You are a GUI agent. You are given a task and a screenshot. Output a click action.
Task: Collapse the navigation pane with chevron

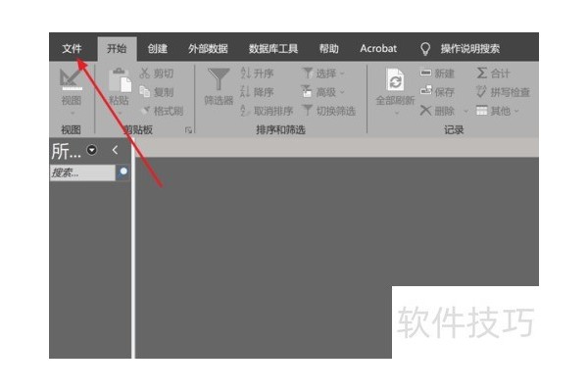pyautogui.click(x=115, y=150)
